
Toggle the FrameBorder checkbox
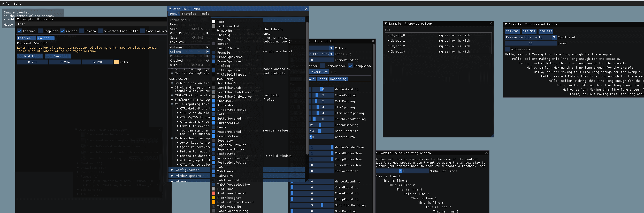pyautogui.click(x=322, y=66)
